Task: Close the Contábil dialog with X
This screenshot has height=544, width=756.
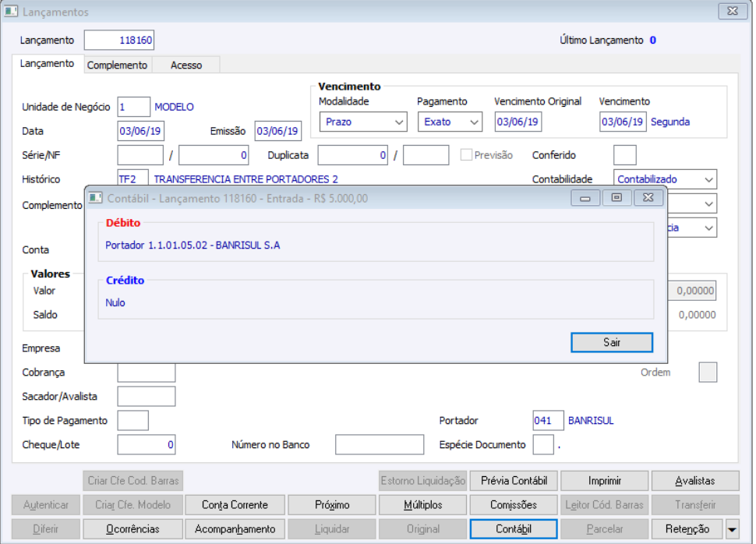Action: pos(648,198)
